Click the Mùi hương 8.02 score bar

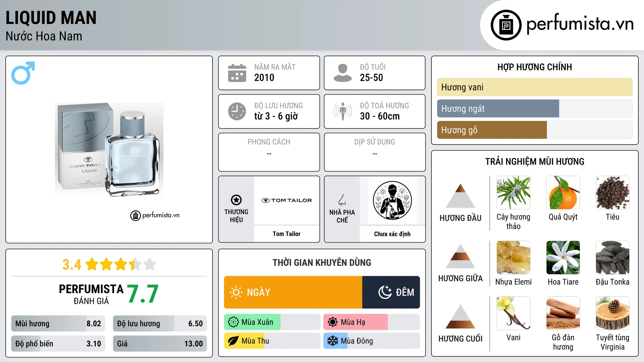click(58, 323)
